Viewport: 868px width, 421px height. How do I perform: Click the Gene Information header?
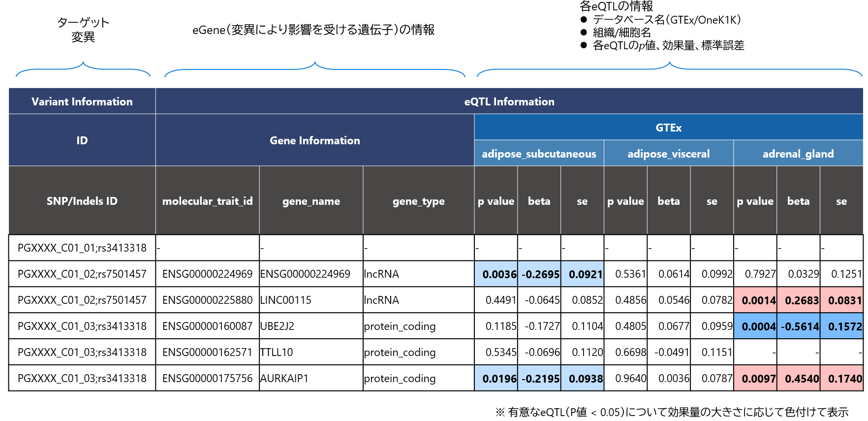tap(315, 140)
